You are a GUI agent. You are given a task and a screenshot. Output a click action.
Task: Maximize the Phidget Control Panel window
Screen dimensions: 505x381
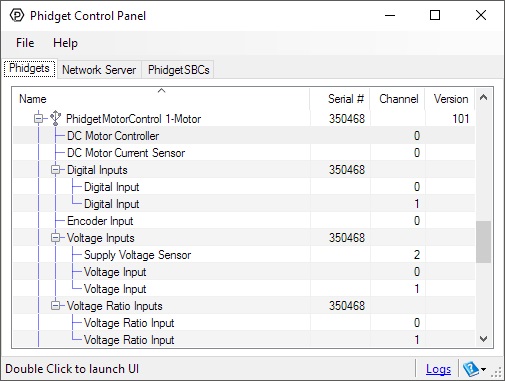tap(435, 15)
